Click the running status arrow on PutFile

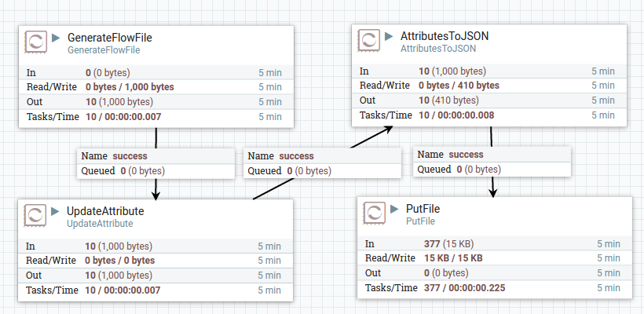tap(395, 209)
